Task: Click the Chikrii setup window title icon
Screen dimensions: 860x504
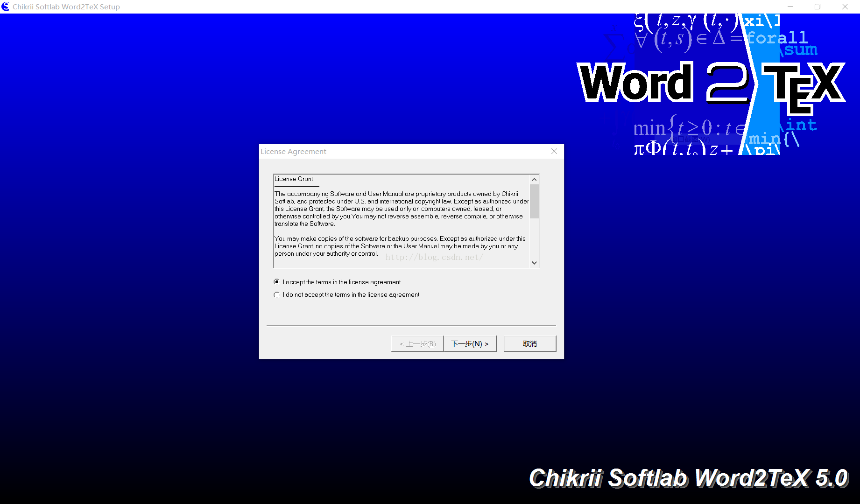Action: 6,7
